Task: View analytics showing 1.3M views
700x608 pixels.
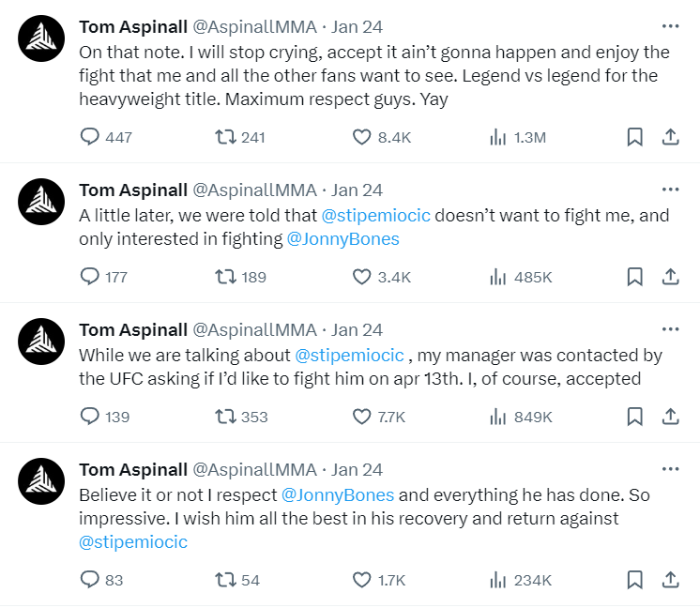Action: (x=498, y=137)
